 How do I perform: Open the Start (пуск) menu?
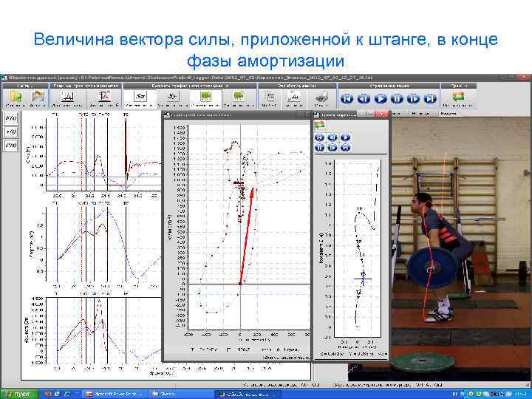click(18, 395)
